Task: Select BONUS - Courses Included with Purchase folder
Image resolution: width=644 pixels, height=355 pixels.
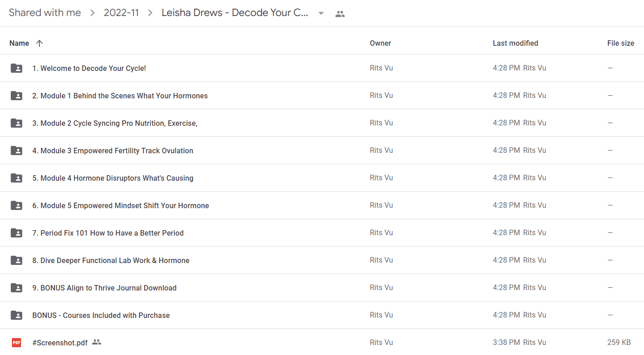Action: click(x=322, y=315)
